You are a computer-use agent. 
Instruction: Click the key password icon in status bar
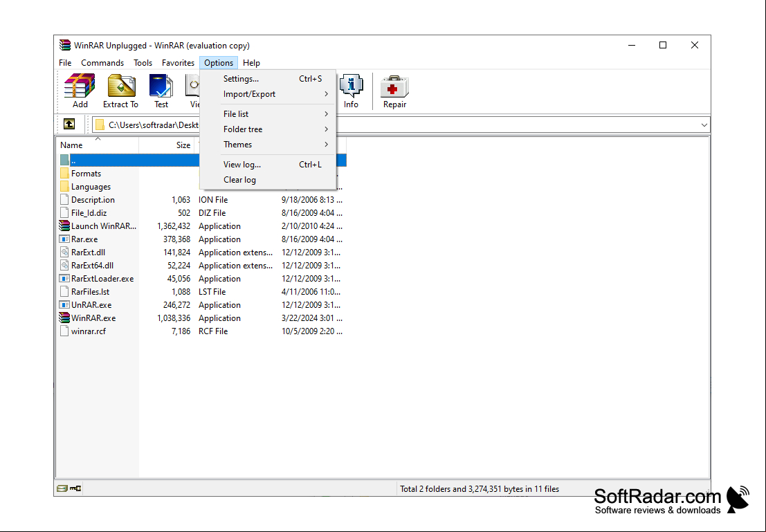[x=75, y=488]
